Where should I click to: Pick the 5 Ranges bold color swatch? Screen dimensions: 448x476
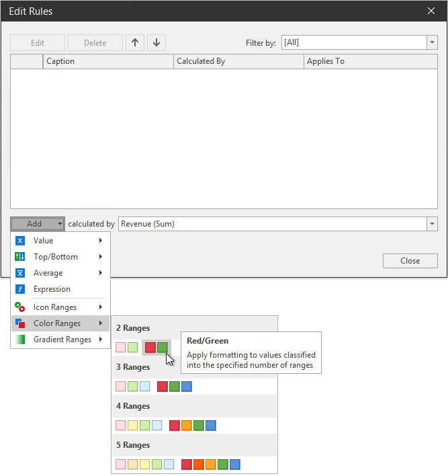coord(211,465)
